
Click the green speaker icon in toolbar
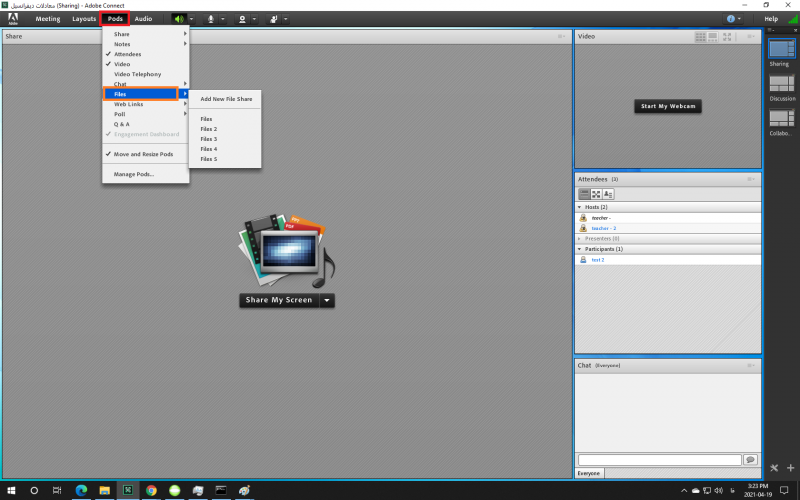point(178,19)
